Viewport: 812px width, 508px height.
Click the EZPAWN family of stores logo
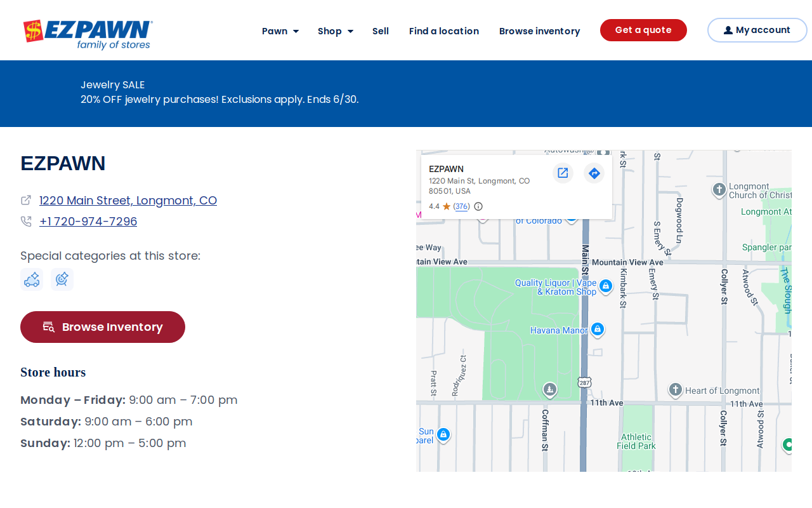click(88, 34)
